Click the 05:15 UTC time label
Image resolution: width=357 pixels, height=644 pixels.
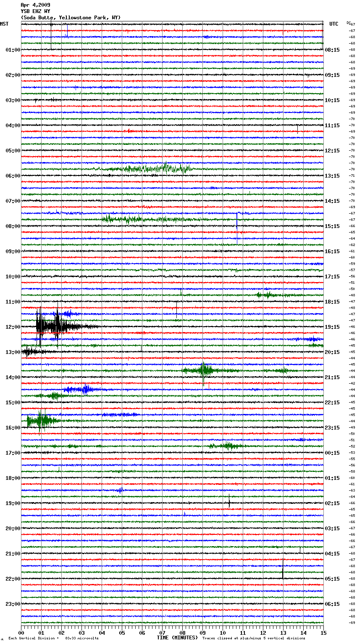click(x=332, y=579)
